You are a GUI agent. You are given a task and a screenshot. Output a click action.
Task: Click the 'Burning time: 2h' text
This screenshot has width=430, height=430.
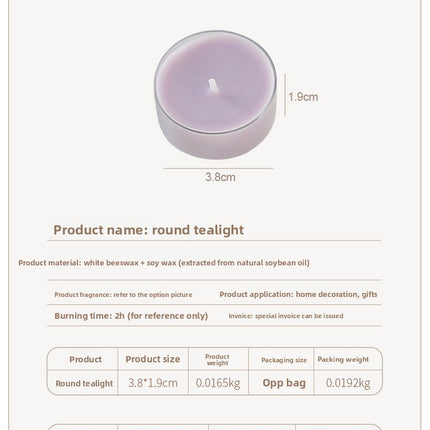tap(131, 316)
